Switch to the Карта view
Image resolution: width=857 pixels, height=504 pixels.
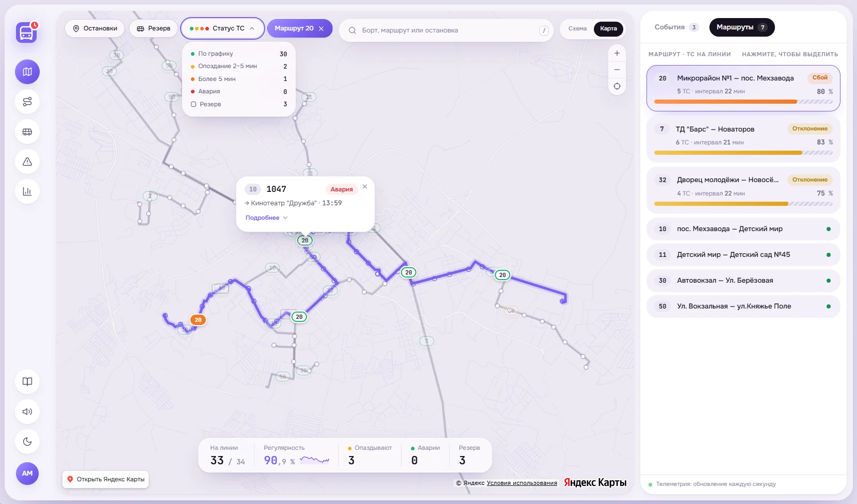click(608, 28)
